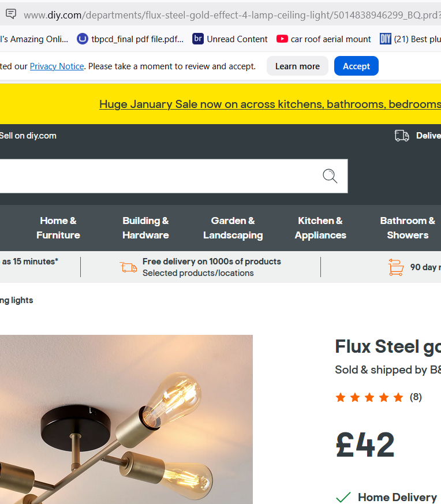
Task: Click the orange free delivery truck icon
Action: coord(128,267)
